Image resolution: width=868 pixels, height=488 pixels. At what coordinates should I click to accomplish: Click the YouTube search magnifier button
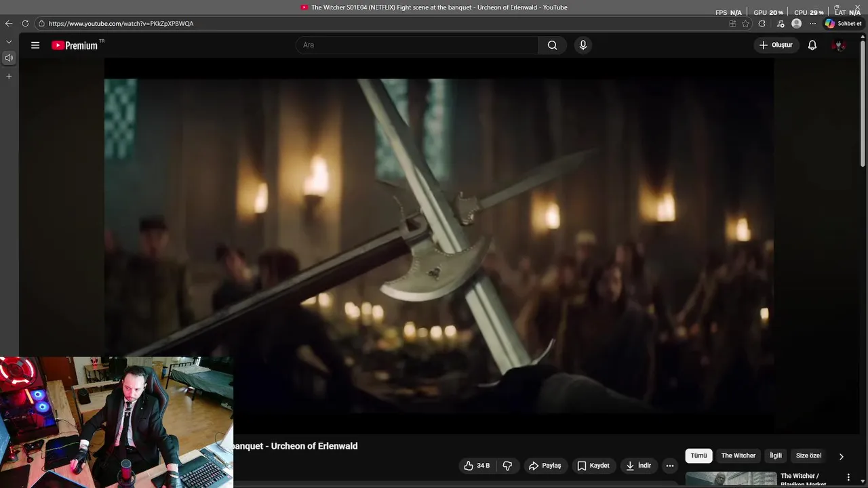552,45
